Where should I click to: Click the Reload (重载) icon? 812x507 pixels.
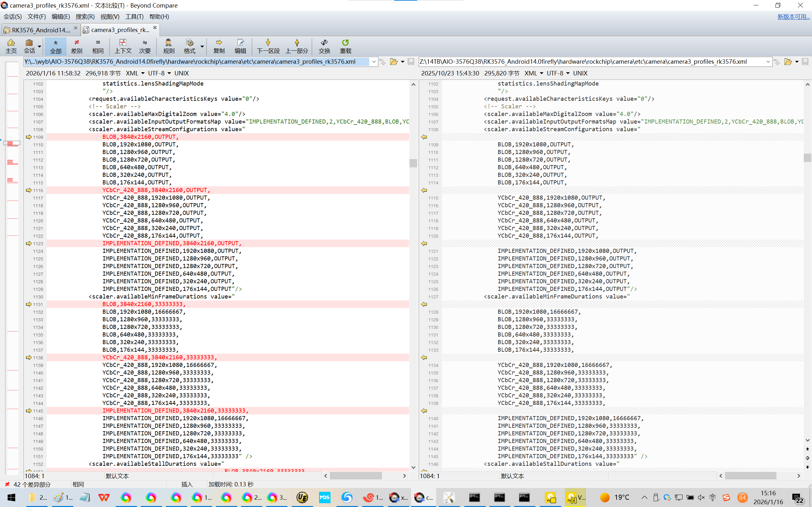point(345,46)
